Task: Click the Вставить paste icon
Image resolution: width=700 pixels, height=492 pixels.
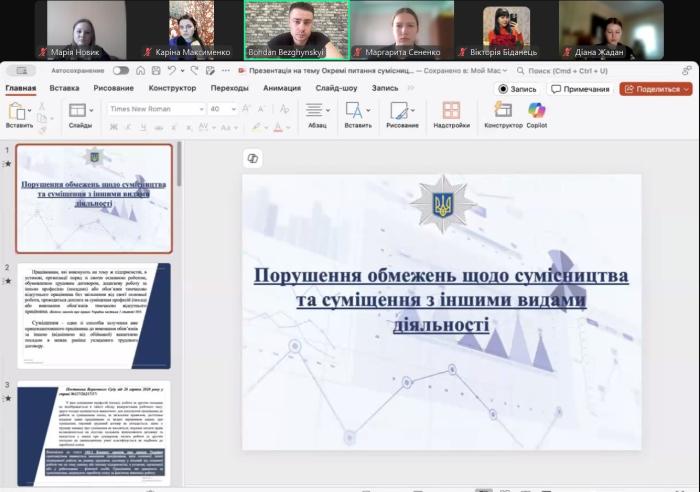Action: pos(17,111)
